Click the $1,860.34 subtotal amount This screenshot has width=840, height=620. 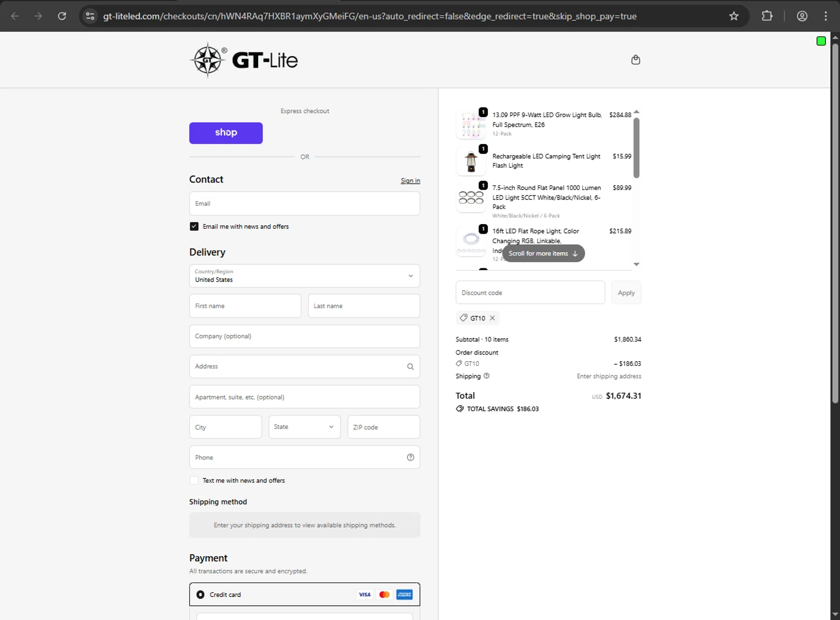point(628,339)
